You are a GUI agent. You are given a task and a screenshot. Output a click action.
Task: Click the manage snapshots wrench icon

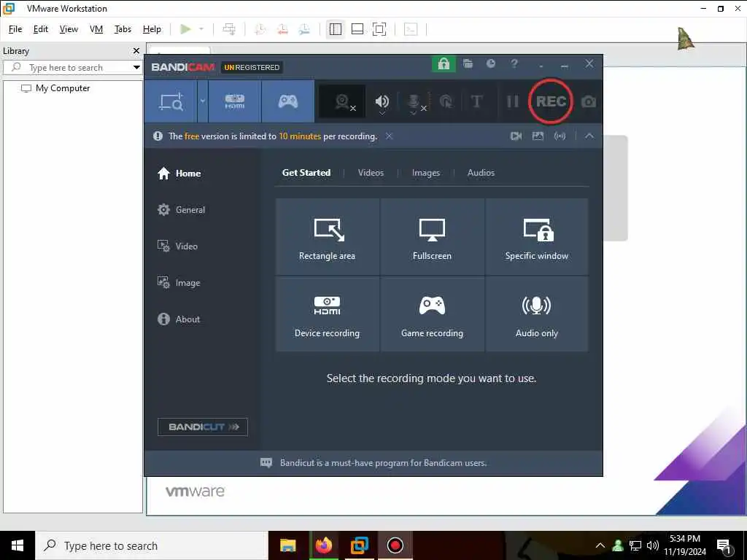pos(304,29)
